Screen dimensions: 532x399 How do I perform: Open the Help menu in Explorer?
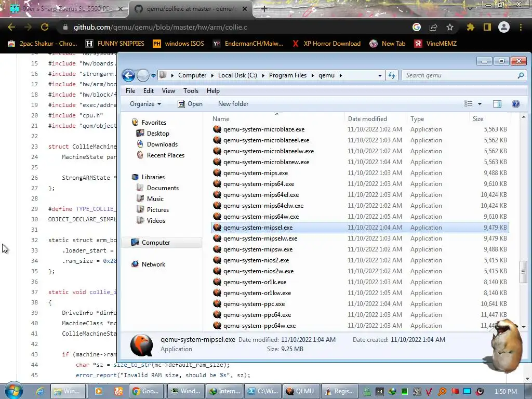[x=213, y=90]
